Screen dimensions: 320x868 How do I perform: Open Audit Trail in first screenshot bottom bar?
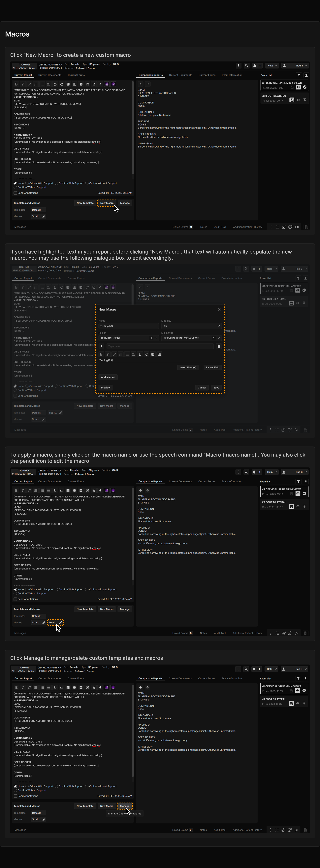pos(220,227)
